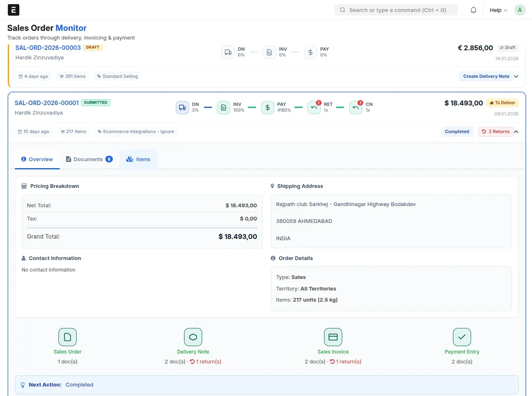
Task: Open the home logo icon
Action: [x=14, y=10]
